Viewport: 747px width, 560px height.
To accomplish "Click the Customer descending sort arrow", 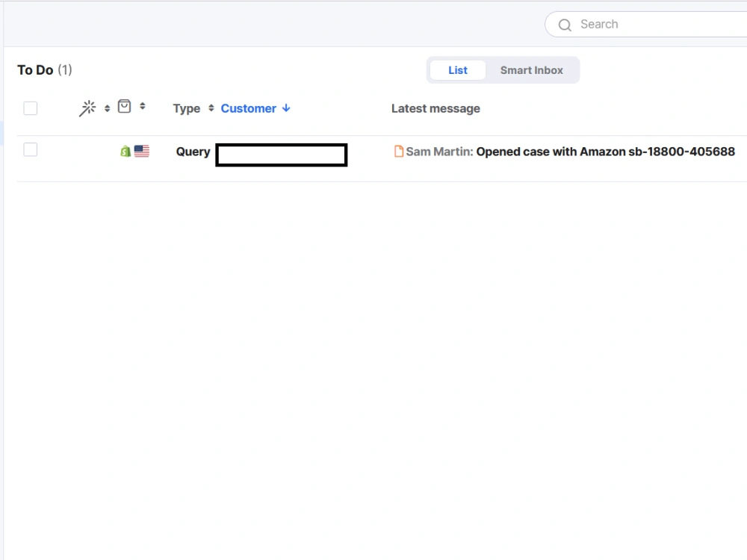I will (286, 108).
